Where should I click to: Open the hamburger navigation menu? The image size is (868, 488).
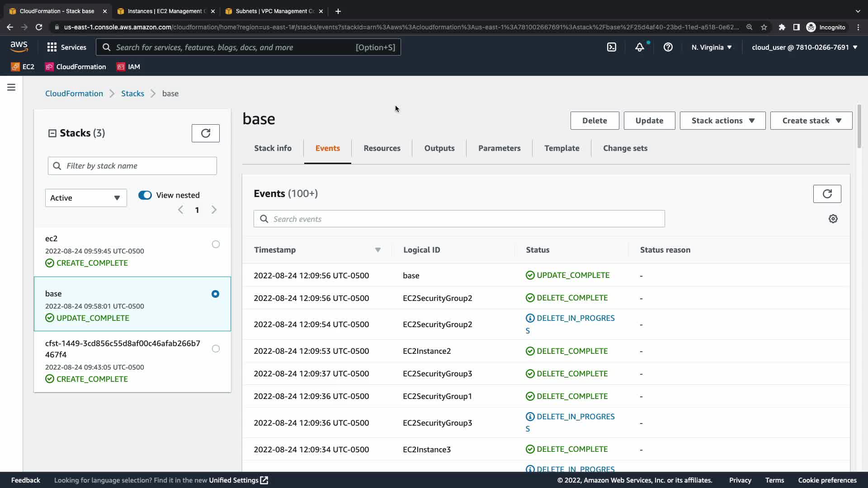(11, 87)
